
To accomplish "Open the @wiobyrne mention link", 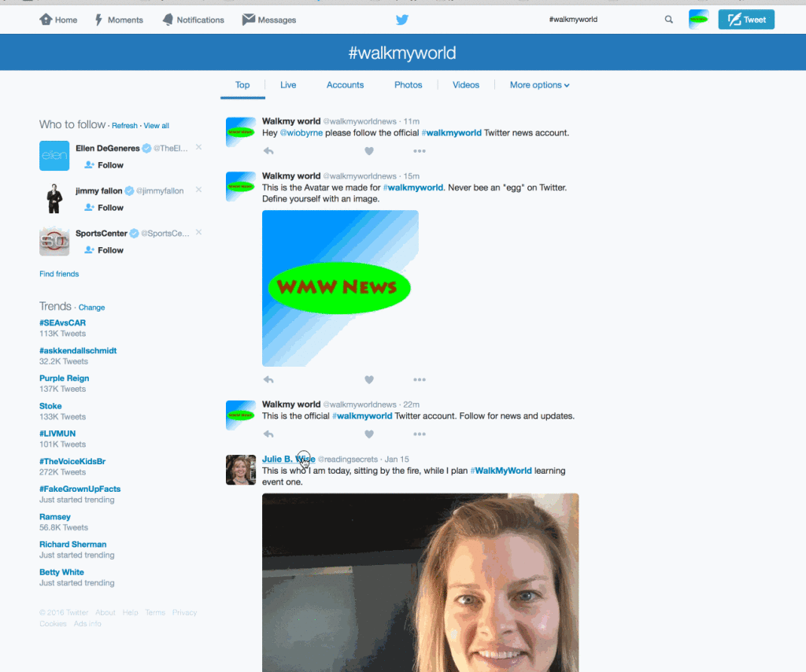I will [x=301, y=132].
